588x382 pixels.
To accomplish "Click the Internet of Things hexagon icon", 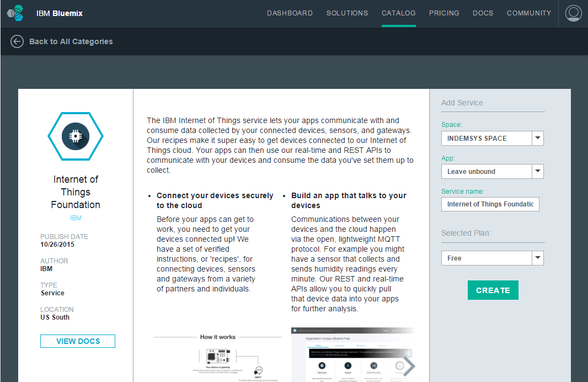I will [76, 136].
